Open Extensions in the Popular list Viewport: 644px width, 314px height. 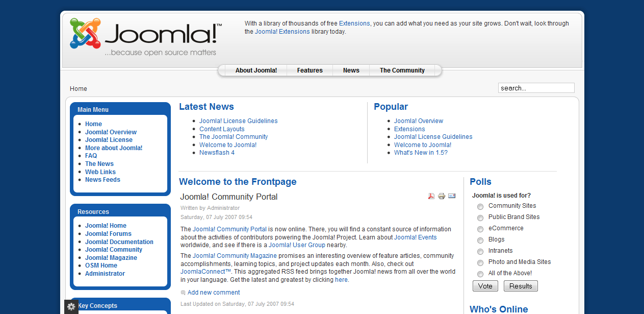[409, 129]
